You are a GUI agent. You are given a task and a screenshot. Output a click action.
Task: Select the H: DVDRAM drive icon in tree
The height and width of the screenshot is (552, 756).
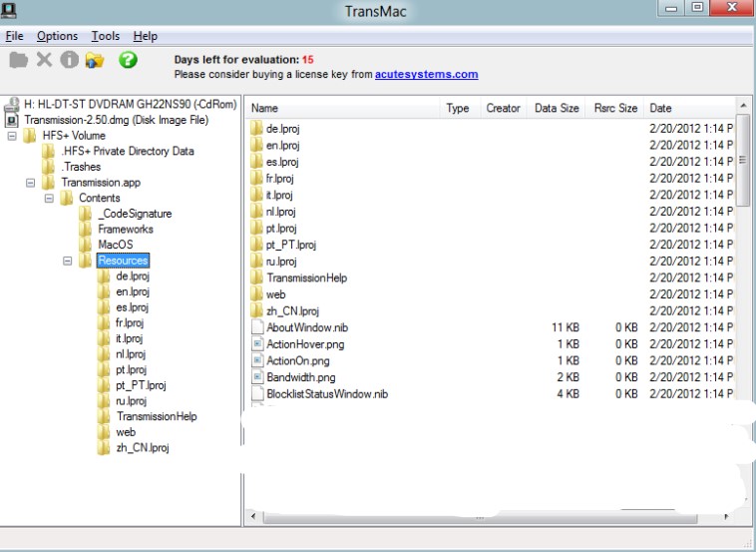[x=13, y=104]
